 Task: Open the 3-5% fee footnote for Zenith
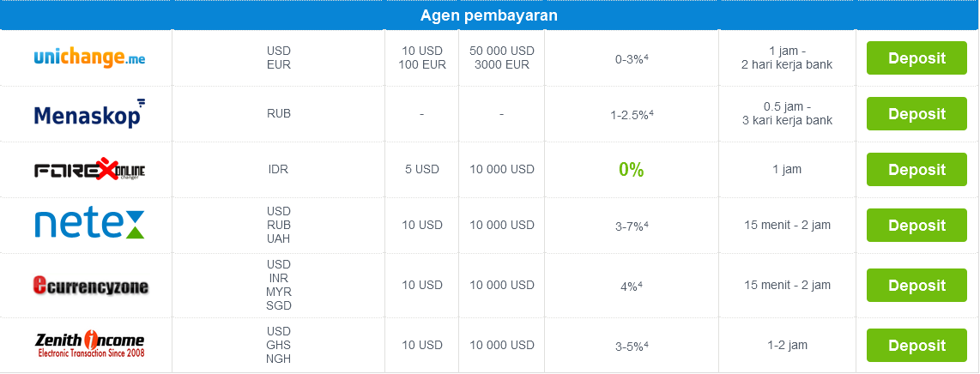(645, 344)
